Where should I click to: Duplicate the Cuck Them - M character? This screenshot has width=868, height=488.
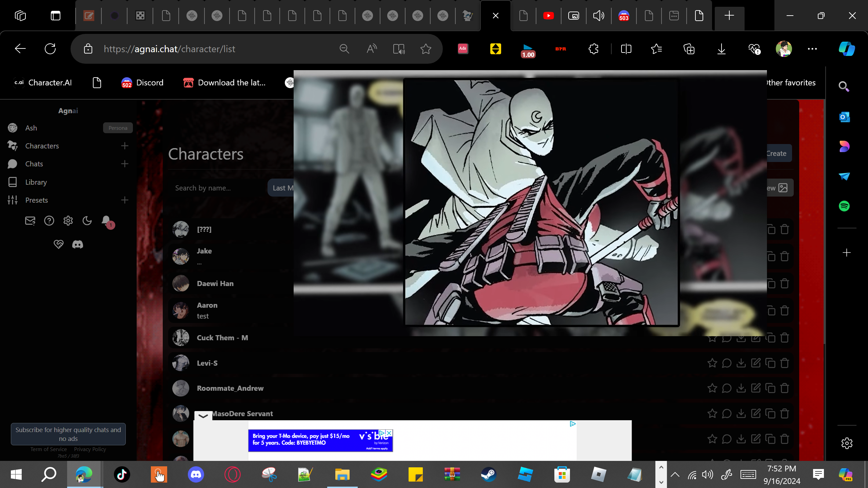(x=770, y=338)
